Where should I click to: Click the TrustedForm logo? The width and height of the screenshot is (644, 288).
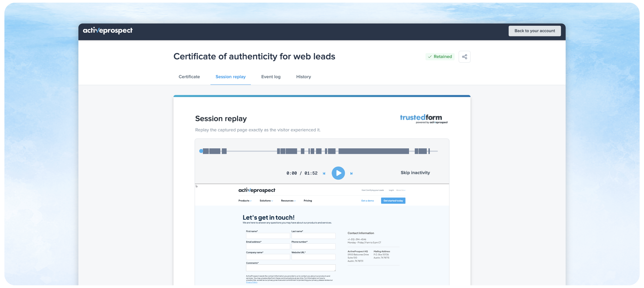tap(424, 119)
